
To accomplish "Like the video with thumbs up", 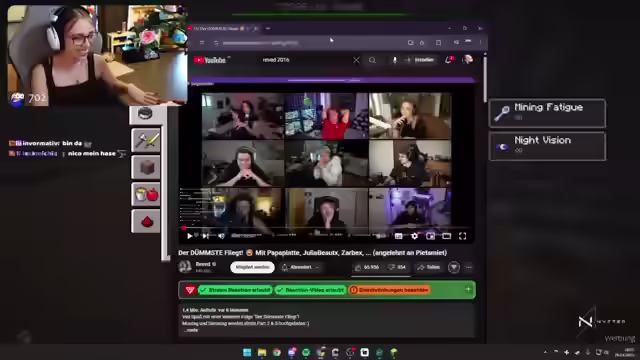I will pyautogui.click(x=367, y=267).
